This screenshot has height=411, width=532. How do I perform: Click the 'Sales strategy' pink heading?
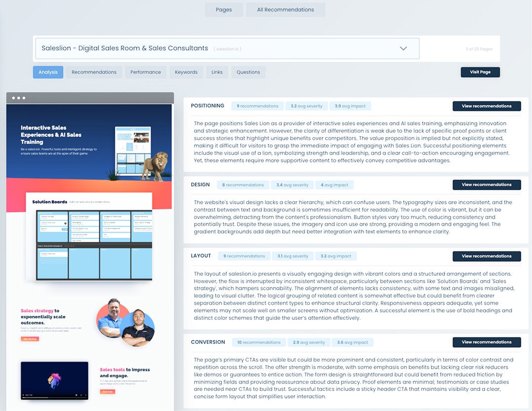37,310
